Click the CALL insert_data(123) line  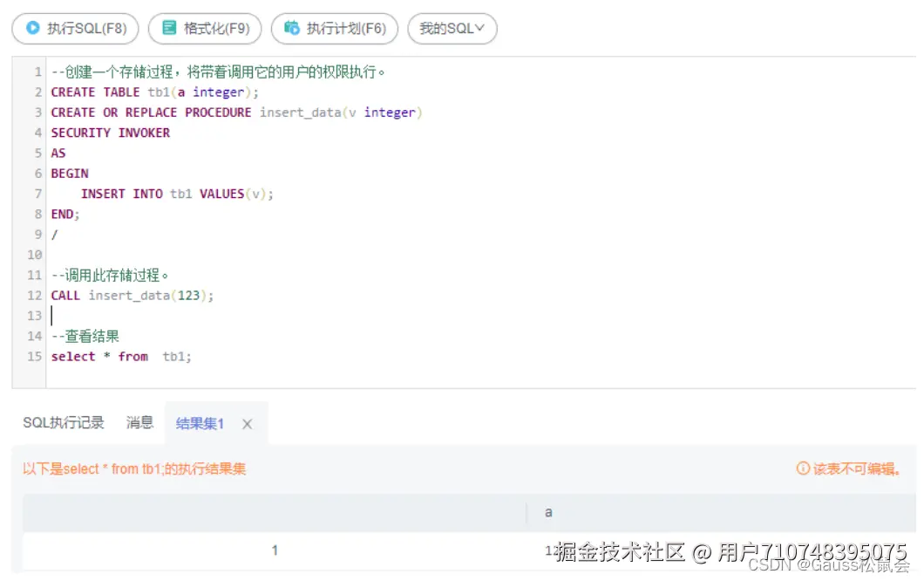point(132,296)
